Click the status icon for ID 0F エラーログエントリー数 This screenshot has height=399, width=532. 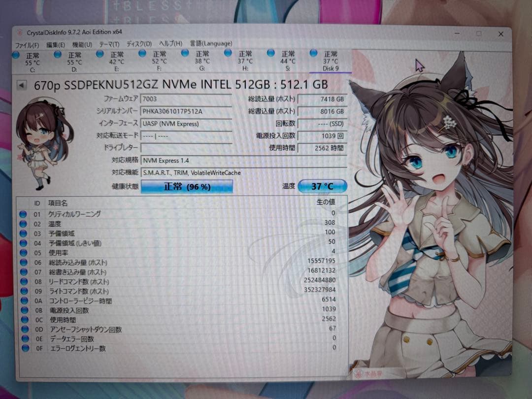[25, 348]
